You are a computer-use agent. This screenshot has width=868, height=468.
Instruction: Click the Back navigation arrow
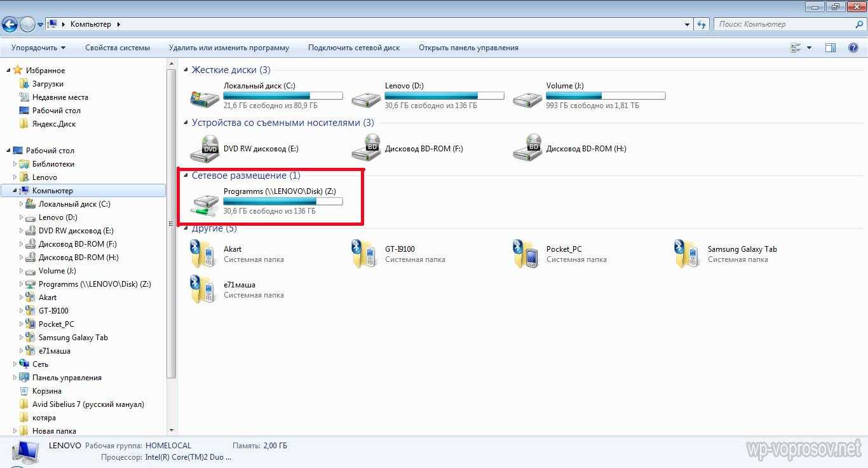tap(10, 24)
